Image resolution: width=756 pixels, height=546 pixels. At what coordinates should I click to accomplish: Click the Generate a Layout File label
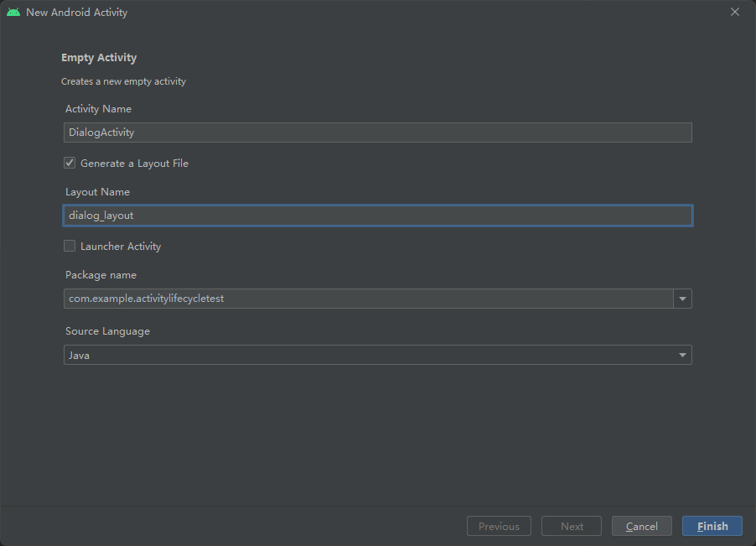(134, 164)
